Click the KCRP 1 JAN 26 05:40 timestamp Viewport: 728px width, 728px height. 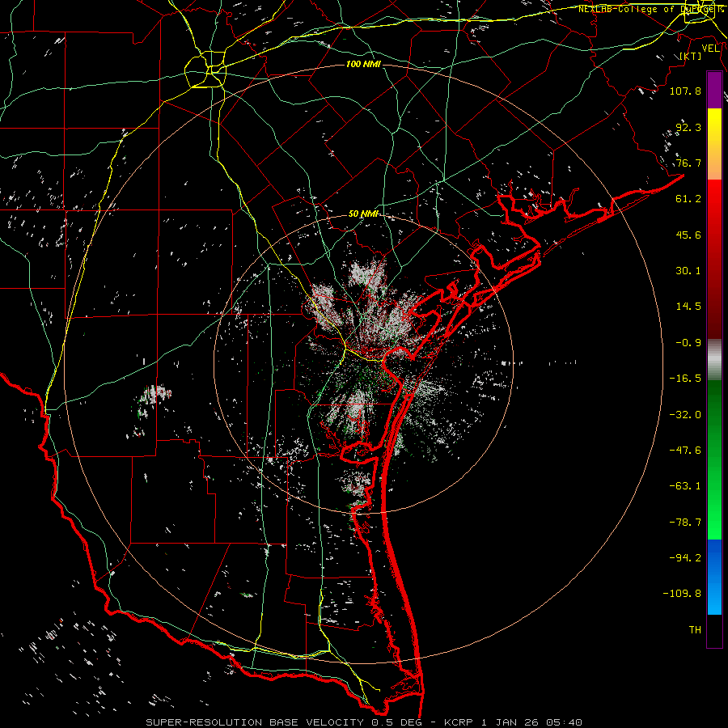[x=513, y=722]
